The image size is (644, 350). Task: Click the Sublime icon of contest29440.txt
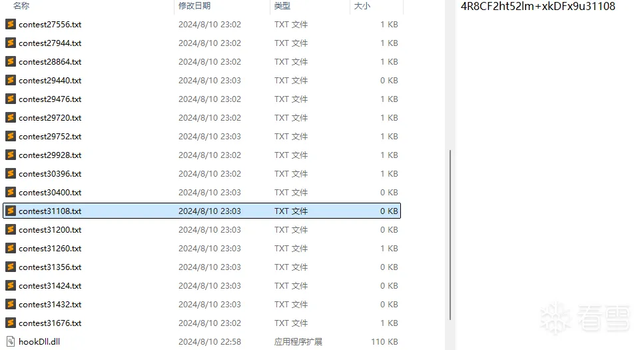pos(11,80)
